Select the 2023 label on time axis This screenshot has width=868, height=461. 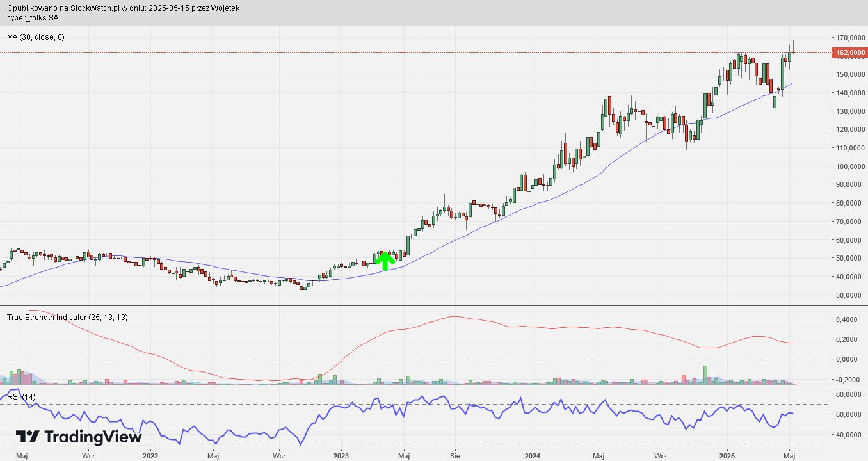click(x=341, y=456)
